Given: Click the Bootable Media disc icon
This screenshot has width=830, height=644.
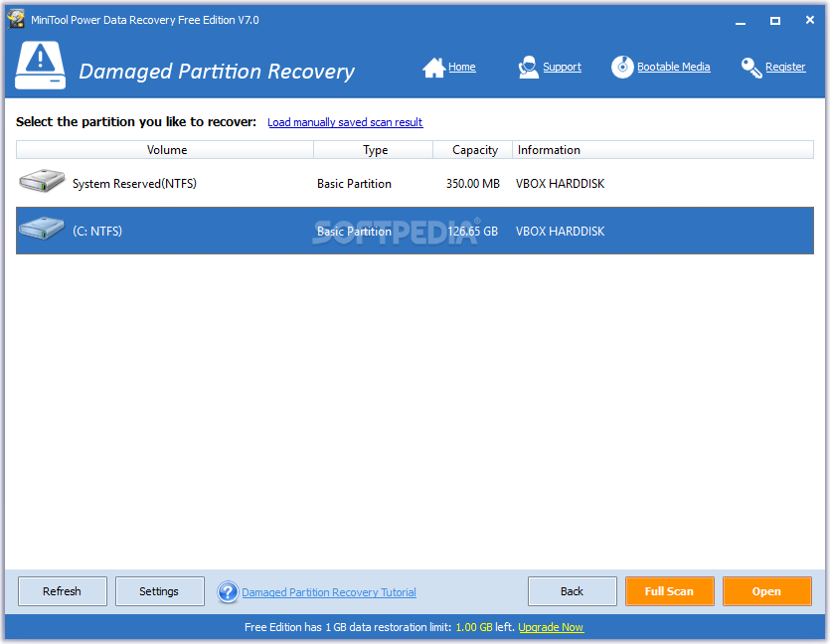Looking at the screenshot, I should click(x=622, y=67).
